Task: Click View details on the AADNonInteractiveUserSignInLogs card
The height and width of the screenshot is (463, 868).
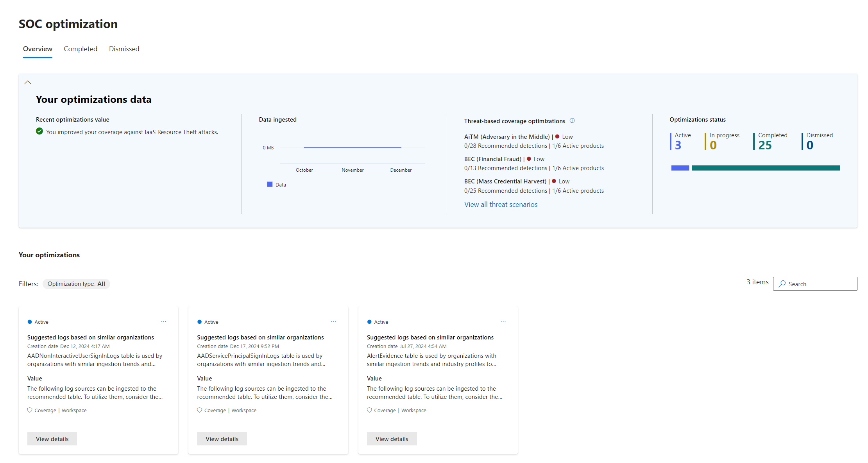Action: click(52, 438)
